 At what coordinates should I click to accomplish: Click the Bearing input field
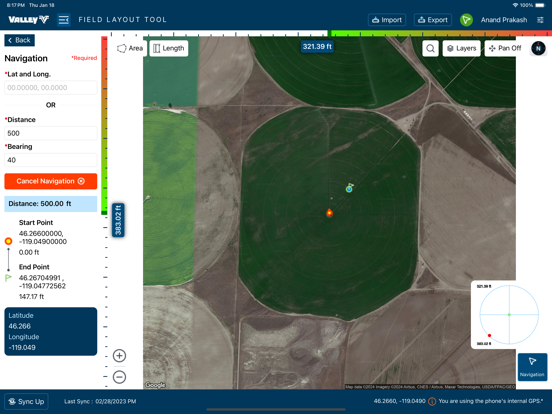coord(51,160)
